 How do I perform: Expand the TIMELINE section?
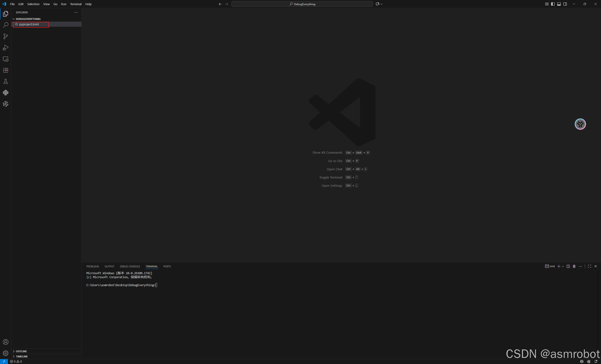pyautogui.click(x=22, y=356)
